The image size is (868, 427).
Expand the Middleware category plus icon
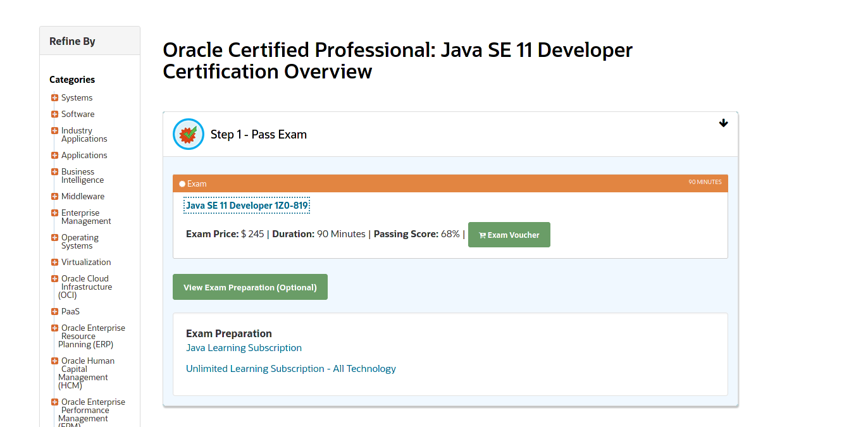pyautogui.click(x=54, y=197)
